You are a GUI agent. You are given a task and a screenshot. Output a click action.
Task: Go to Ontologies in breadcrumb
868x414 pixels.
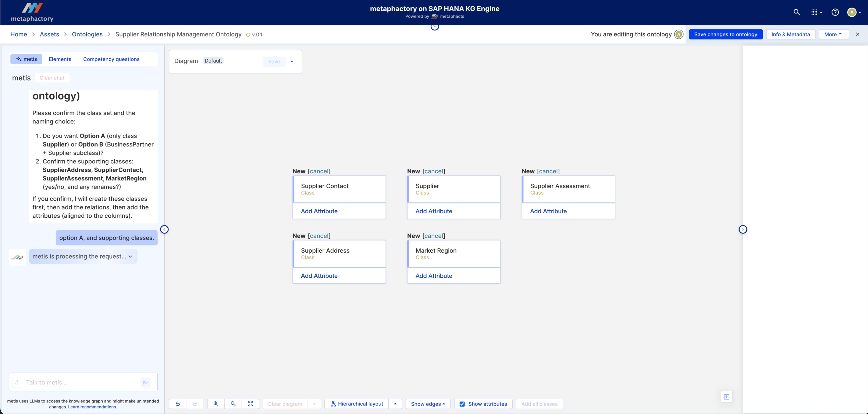click(x=87, y=34)
